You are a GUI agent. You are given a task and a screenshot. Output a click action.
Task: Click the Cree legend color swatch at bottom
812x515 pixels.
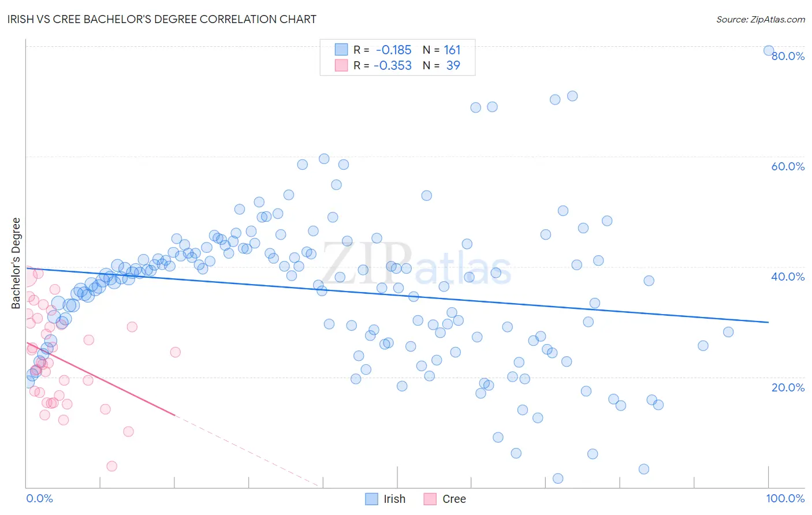pos(430,499)
